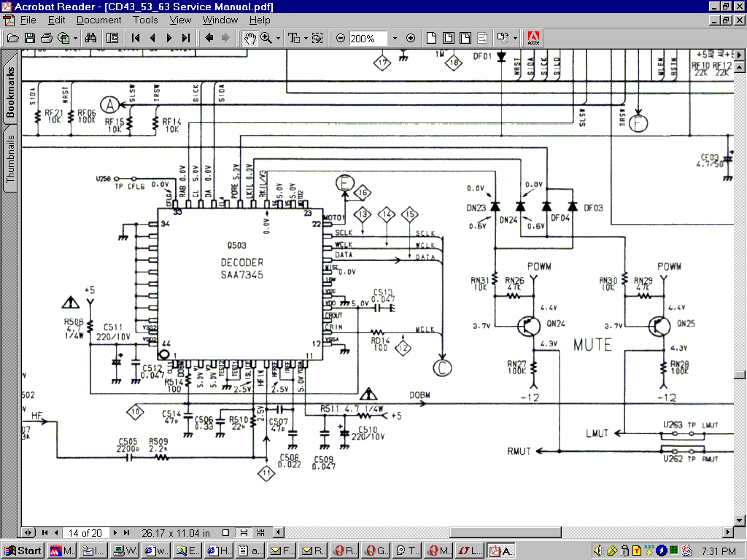
Task: Click the Adobe logo button
Action: point(533,38)
